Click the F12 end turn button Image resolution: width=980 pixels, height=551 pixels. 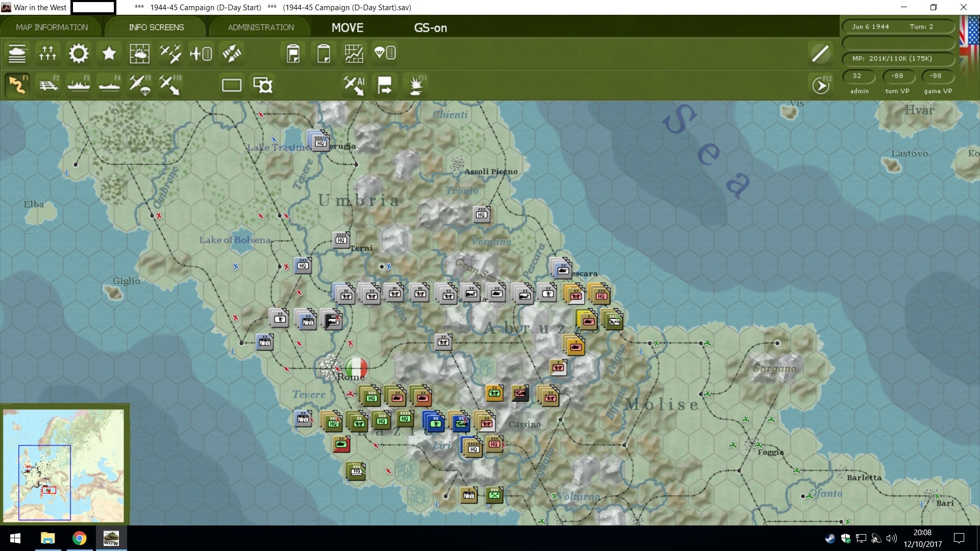pyautogui.click(x=820, y=85)
